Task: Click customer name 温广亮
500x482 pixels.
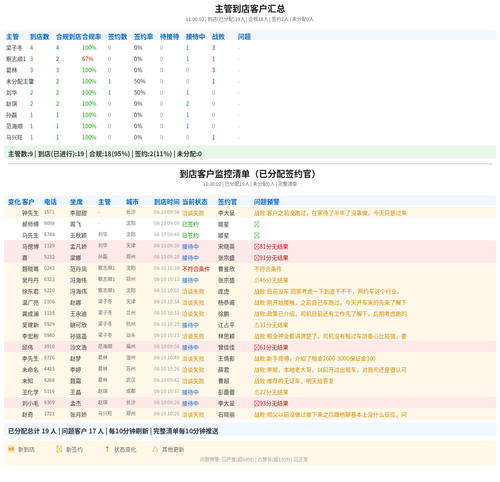Action: tap(30, 303)
